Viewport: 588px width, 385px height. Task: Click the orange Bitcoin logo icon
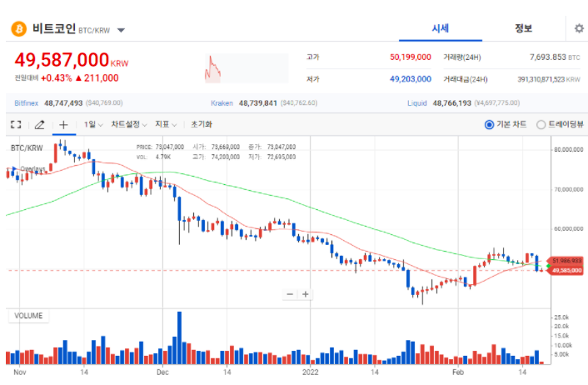18,29
